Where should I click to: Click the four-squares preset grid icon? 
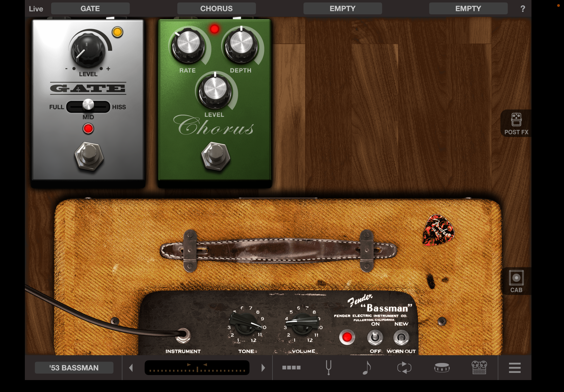pos(291,367)
